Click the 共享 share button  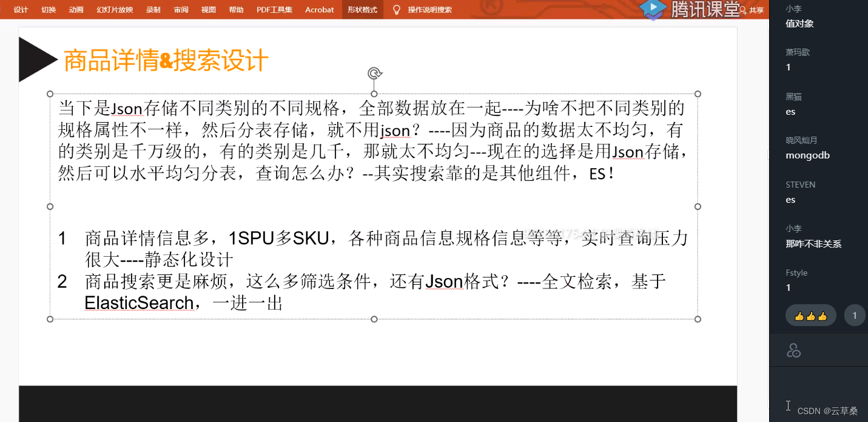[x=752, y=10]
